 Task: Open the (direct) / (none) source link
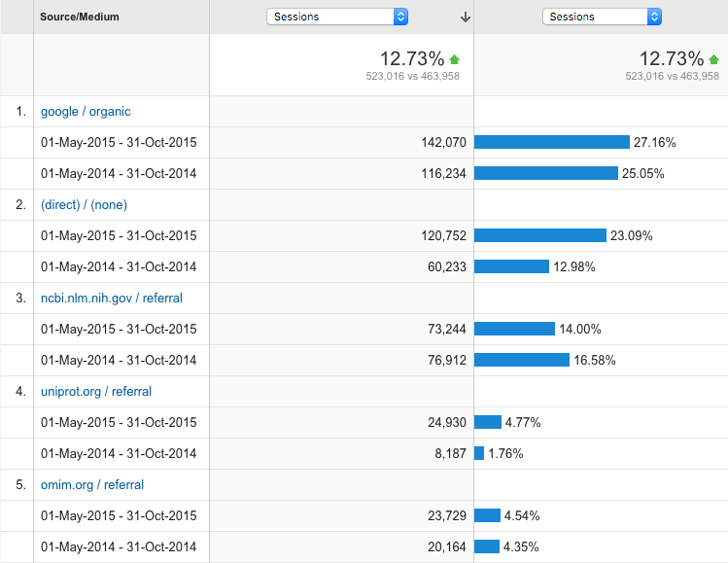pos(84,204)
